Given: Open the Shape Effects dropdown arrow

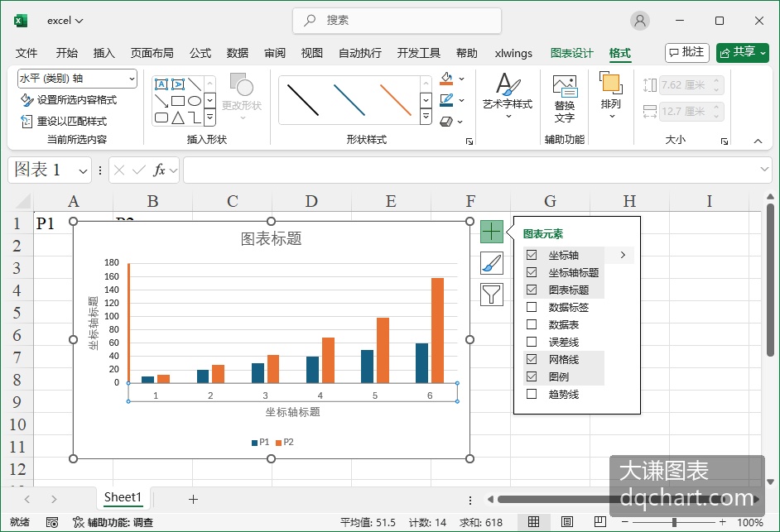Looking at the screenshot, I should pos(460,122).
